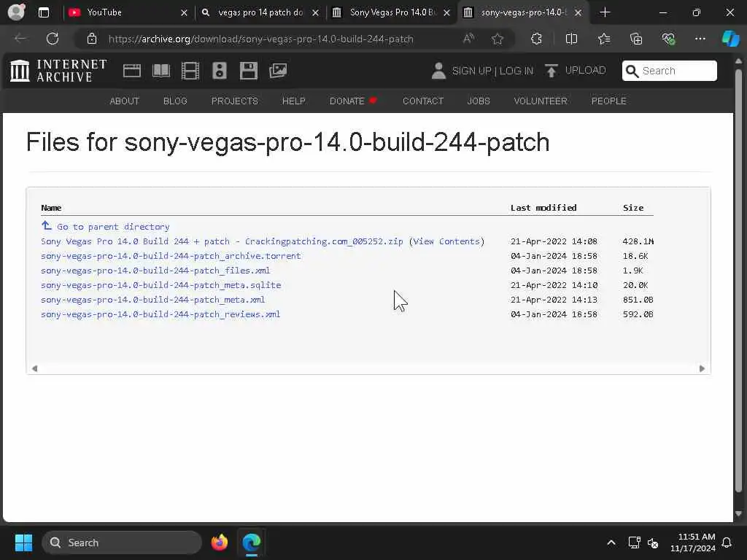Open Favorites list icon in toolbar

[604, 39]
